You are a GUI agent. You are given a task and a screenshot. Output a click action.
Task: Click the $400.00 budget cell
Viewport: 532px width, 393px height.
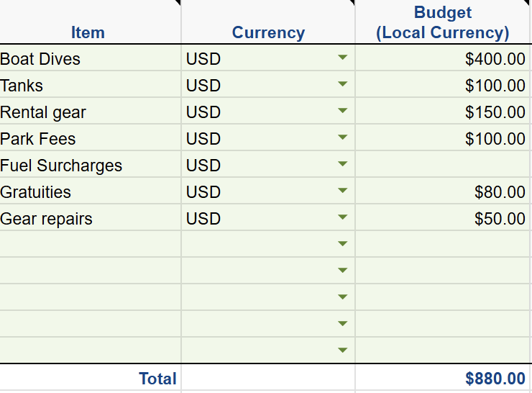coord(442,58)
